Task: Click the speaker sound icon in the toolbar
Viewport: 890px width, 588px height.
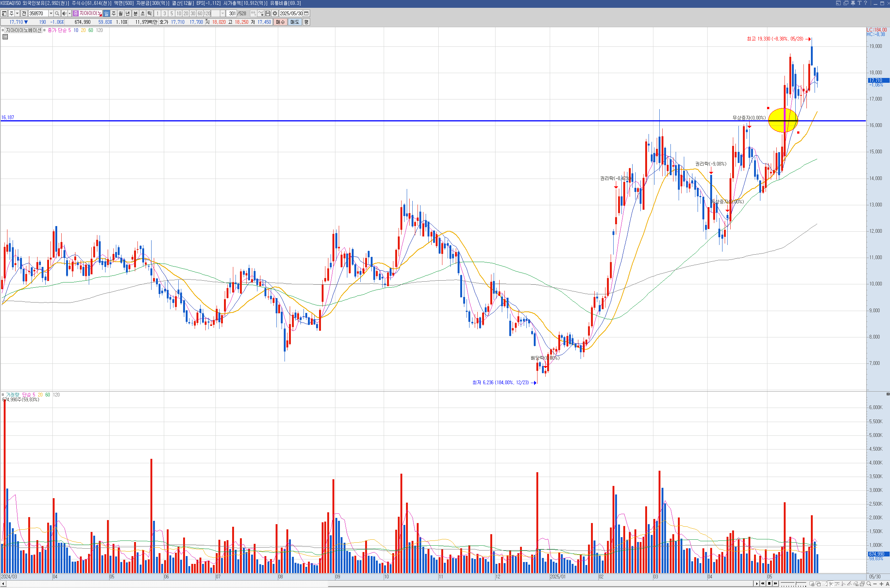Action: 64,13
